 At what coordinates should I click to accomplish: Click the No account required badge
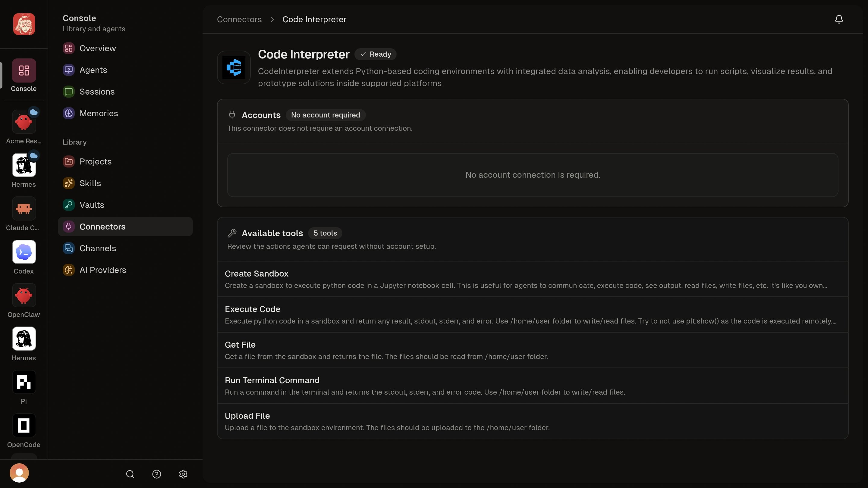point(325,115)
